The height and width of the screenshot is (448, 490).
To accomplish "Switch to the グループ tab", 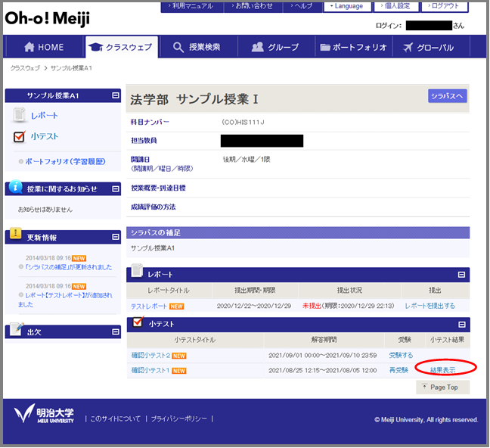I will pyautogui.click(x=276, y=47).
